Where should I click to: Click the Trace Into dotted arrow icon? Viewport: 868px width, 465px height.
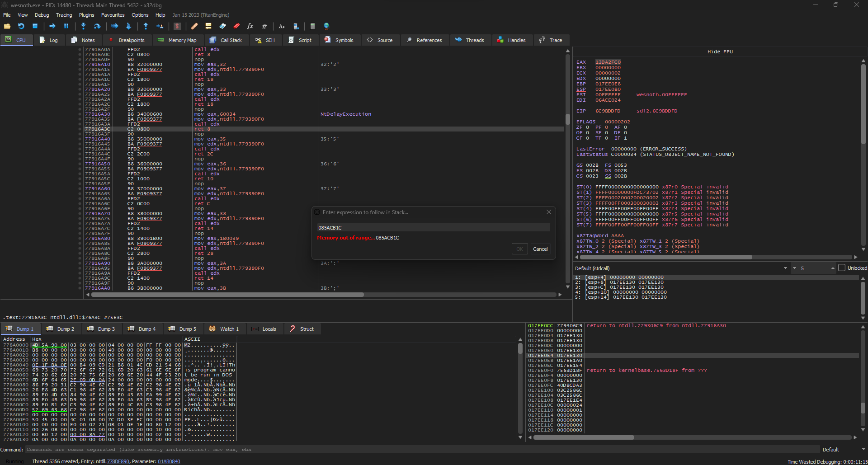coord(114,26)
